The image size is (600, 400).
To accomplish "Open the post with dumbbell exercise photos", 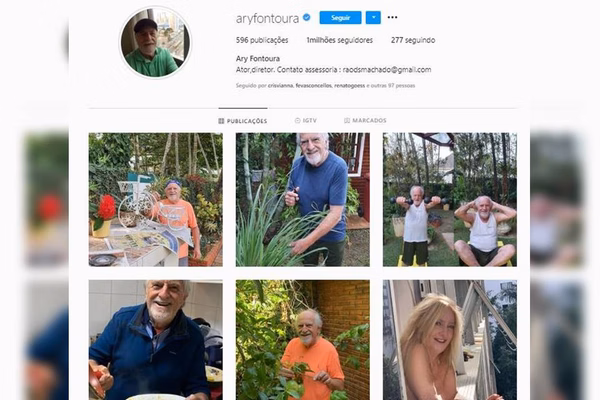I will (450, 199).
